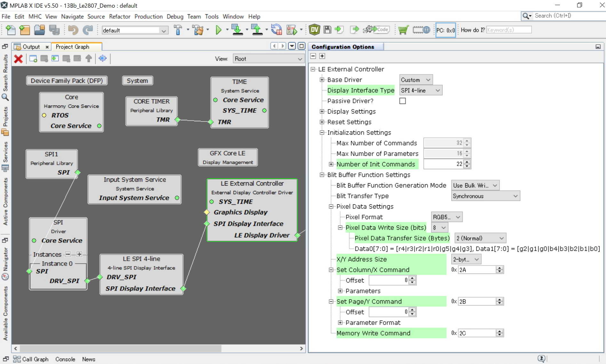Collapse the Blit Buffer Function Settings node
The width and height of the screenshot is (606, 364).
pos(322,175)
